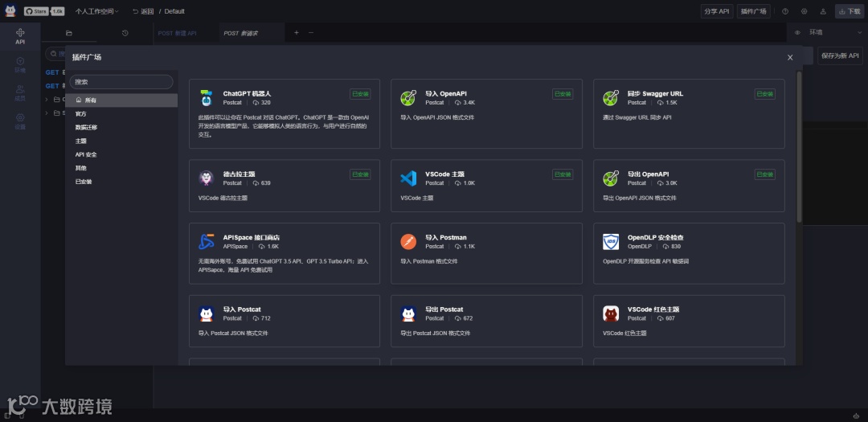Click the Postcat cat logo
This screenshot has height=422, width=868.
pyautogui.click(x=10, y=10)
